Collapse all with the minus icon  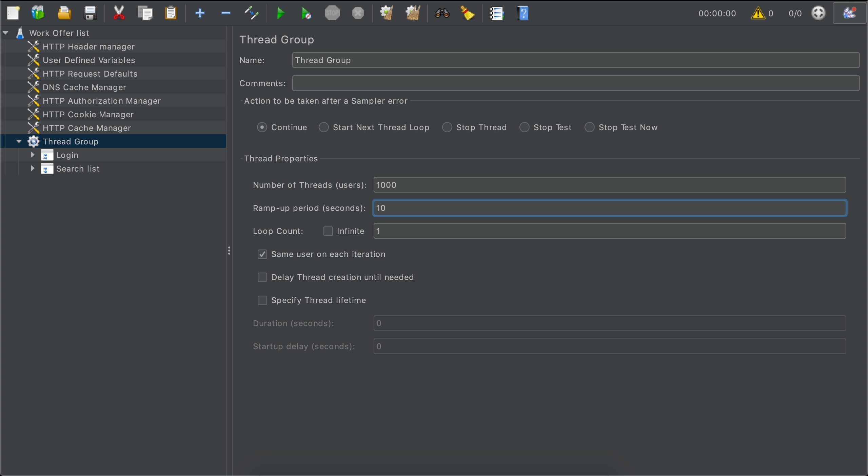pyautogui.click(x=226, y=13)
